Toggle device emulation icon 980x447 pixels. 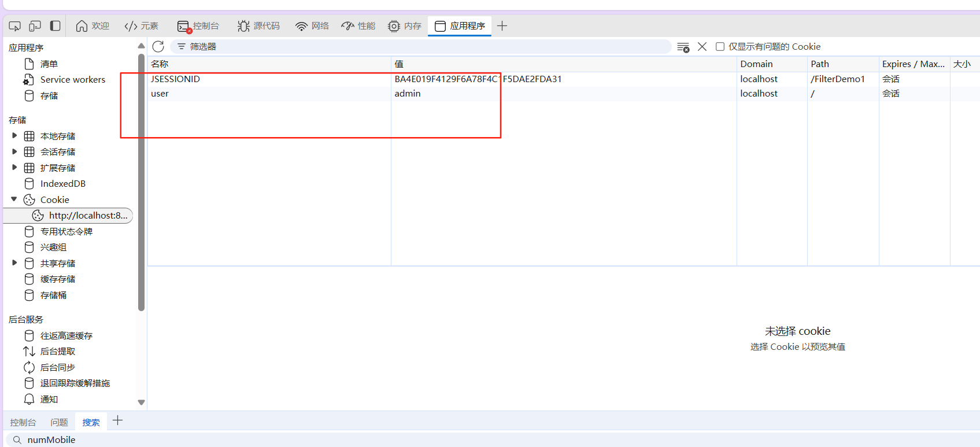pos(35,26)
